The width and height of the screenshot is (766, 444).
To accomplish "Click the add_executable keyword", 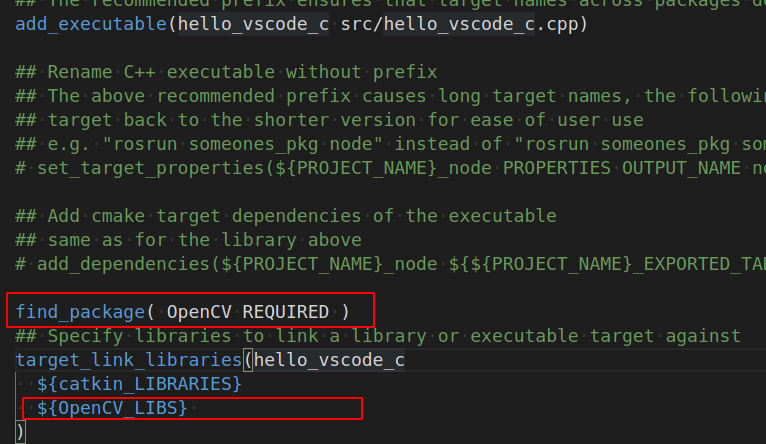I will (91, 24).
